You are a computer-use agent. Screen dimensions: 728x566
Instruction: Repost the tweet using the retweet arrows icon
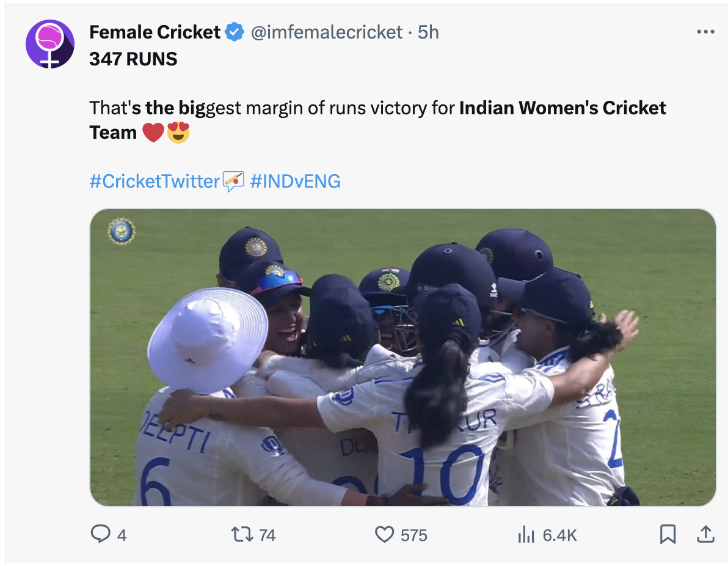coord(242,535)
